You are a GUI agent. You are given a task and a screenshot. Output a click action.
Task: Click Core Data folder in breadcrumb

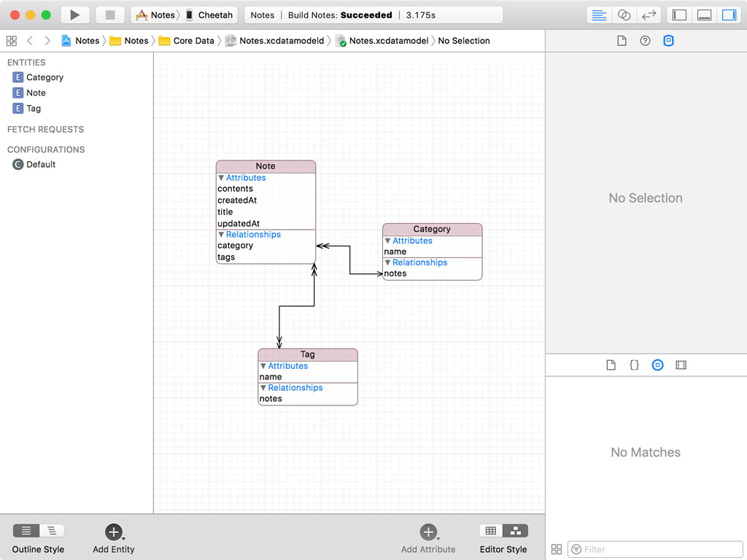tap(193, 41)
